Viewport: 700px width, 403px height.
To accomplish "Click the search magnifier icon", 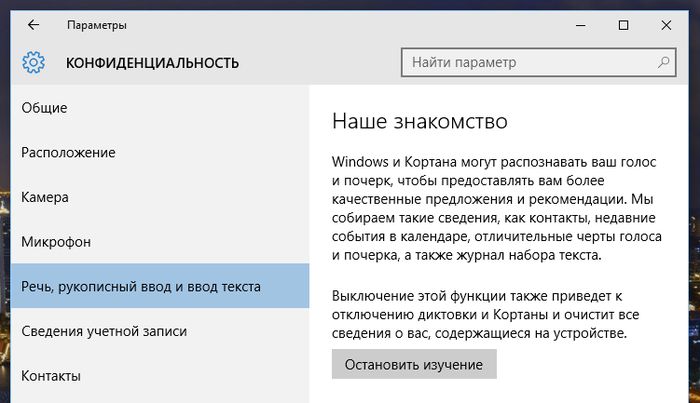I will tap(663, 62).
